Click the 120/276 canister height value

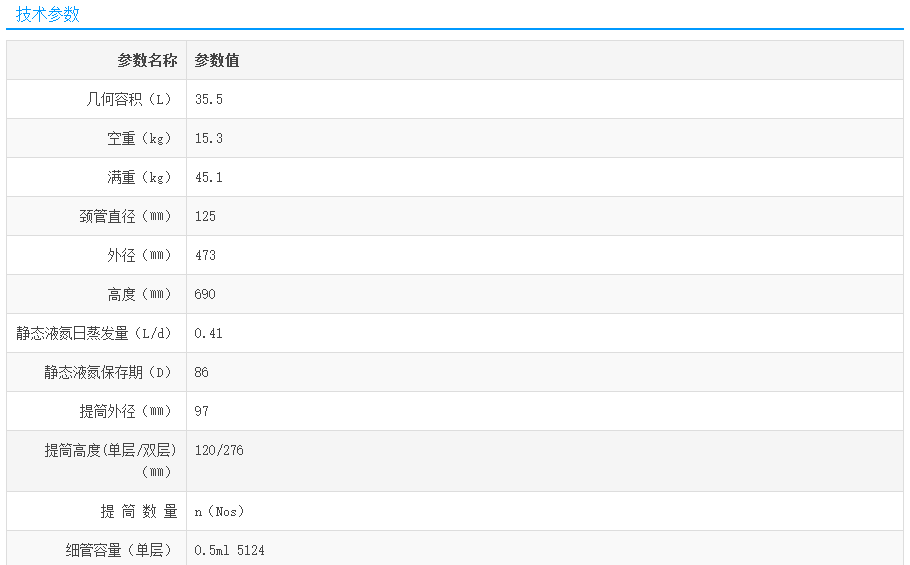tap(219, 450)
